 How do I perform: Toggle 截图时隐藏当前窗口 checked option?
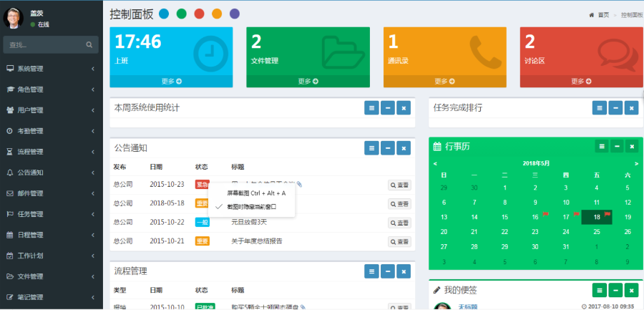[250, 206]
